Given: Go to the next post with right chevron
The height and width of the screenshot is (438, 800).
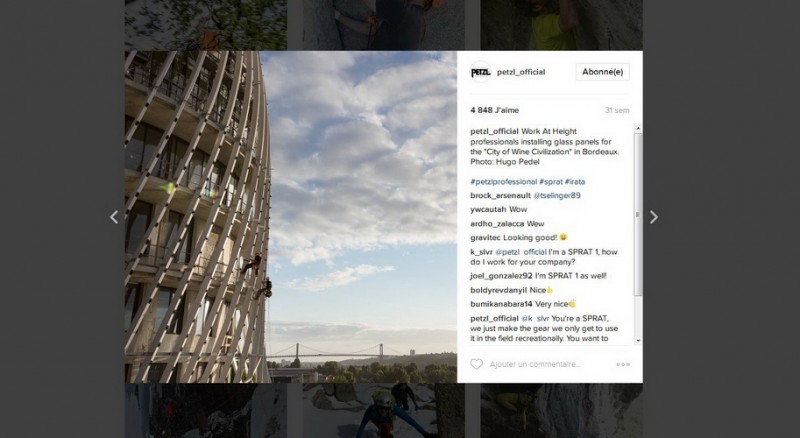Looking at the screenshot, I should coord(654,217).
